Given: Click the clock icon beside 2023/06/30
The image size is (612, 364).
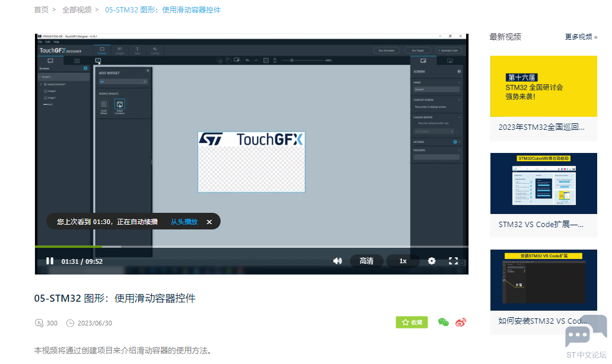Looking at the screenshot, I should click(x=70, y=323).
